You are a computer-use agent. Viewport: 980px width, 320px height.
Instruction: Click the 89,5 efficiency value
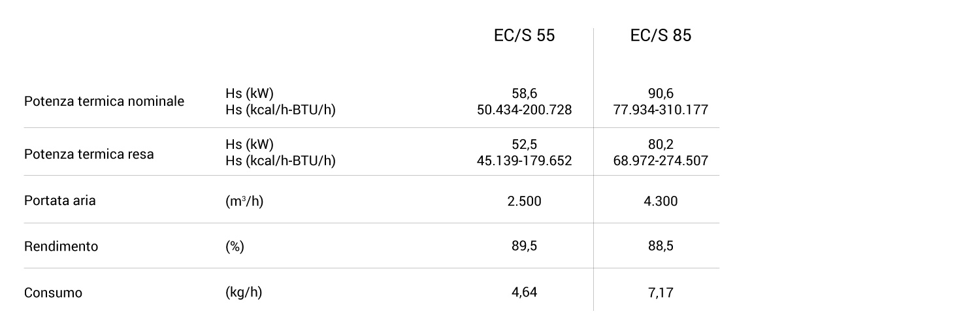[524, 246]
